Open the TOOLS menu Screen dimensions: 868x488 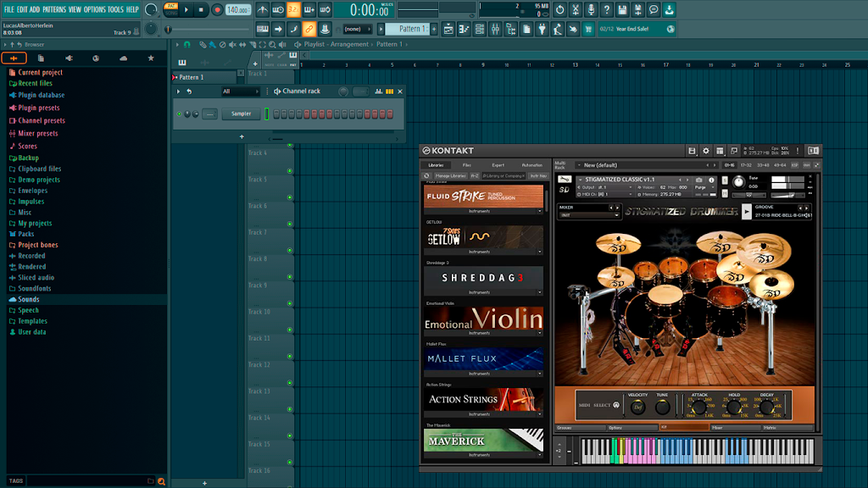[115, 9]
